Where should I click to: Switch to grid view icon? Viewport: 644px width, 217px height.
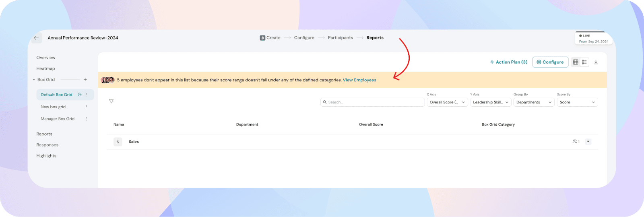click(576, 62)
